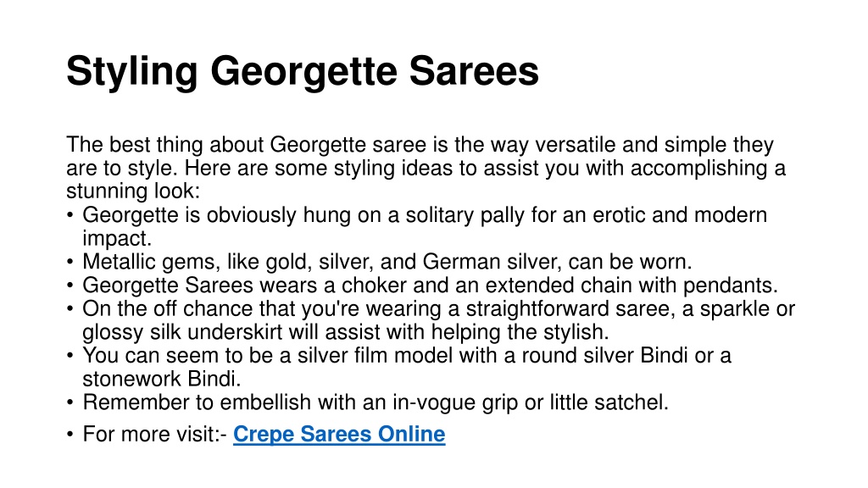Click the 'For more visit:-' text

coord(154,434)
